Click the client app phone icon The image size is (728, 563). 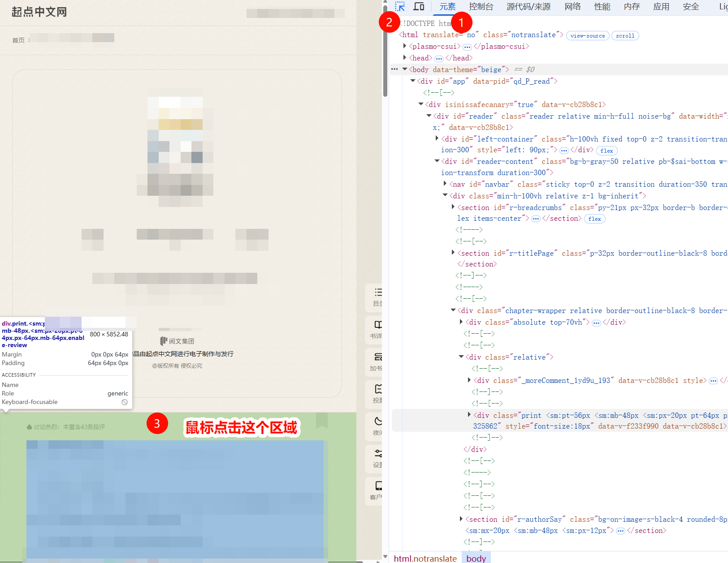[378, 486]
